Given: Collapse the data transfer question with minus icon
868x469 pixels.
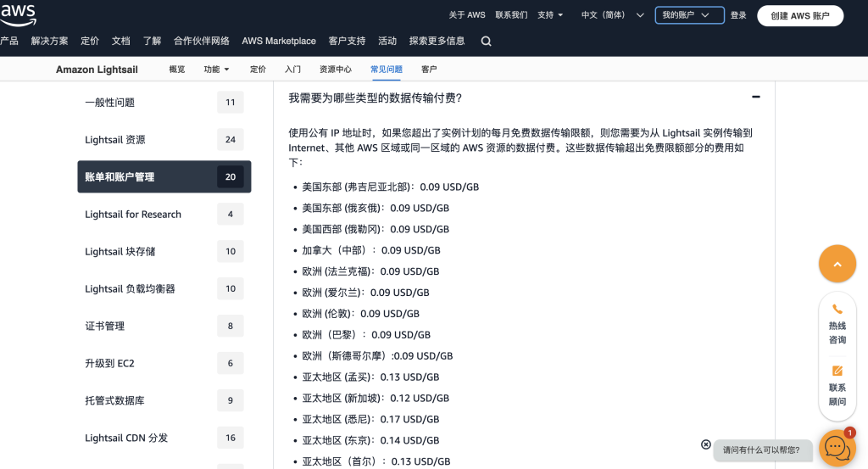Looking at the screenshot, I should click(755, 97).
